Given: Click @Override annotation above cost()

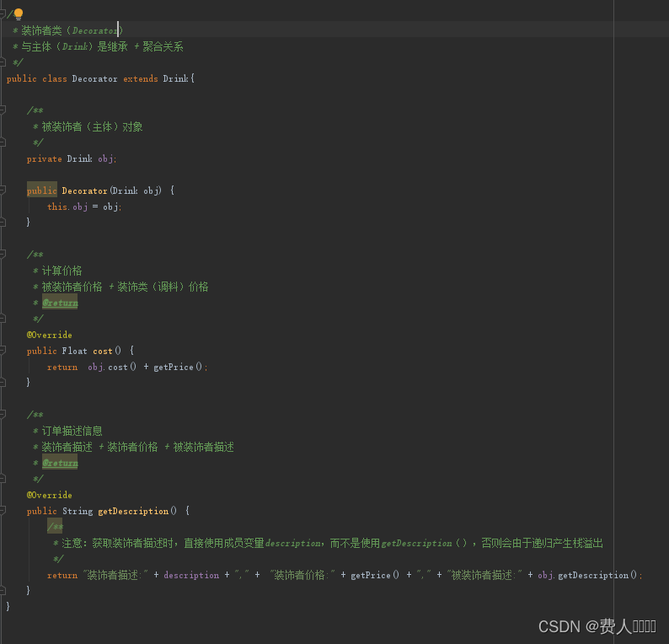Looking at the screenshot, I should pos(50,335).
